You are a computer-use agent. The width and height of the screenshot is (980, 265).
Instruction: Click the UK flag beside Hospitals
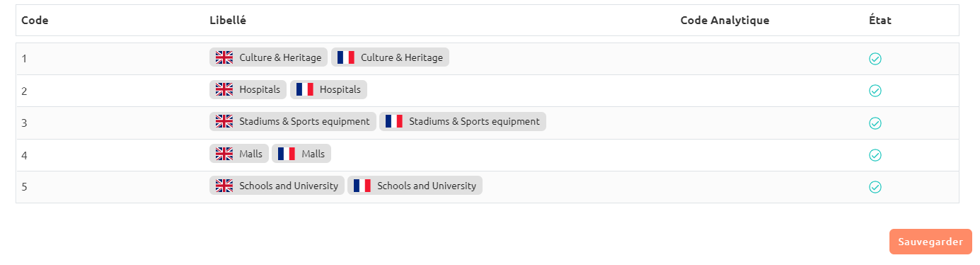(x=224, y=89)
